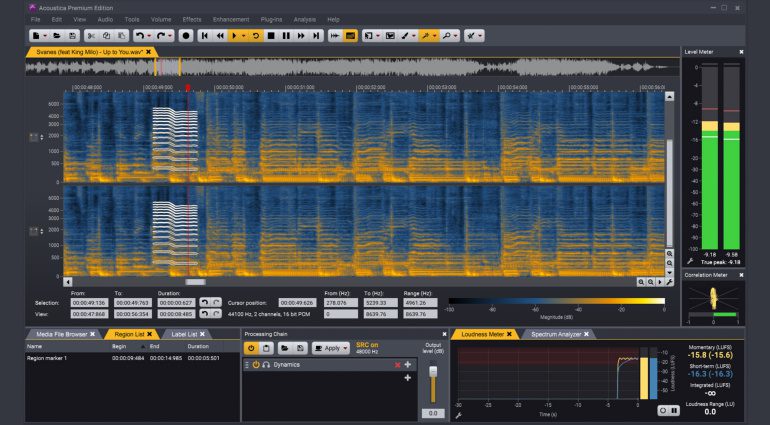770x425 pixels.
Task: Click the retouch tool icon at toolbar end
Action: (471, 36)
